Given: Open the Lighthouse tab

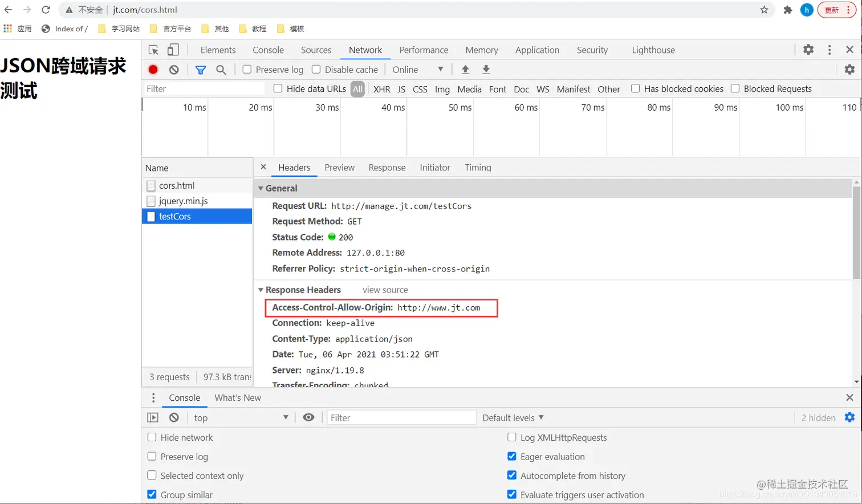Looking at the screenshot, I should pyautogui.click(x=653, y=50).
